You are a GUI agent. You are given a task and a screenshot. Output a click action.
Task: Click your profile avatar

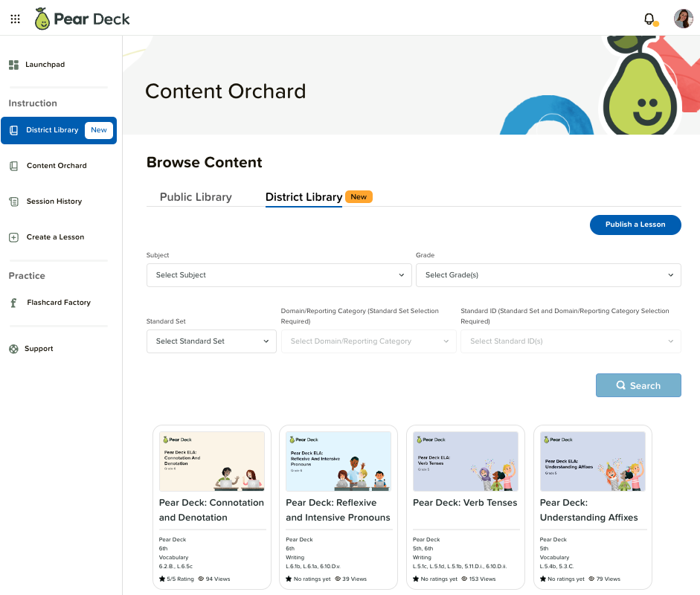[x=682, y=18]
